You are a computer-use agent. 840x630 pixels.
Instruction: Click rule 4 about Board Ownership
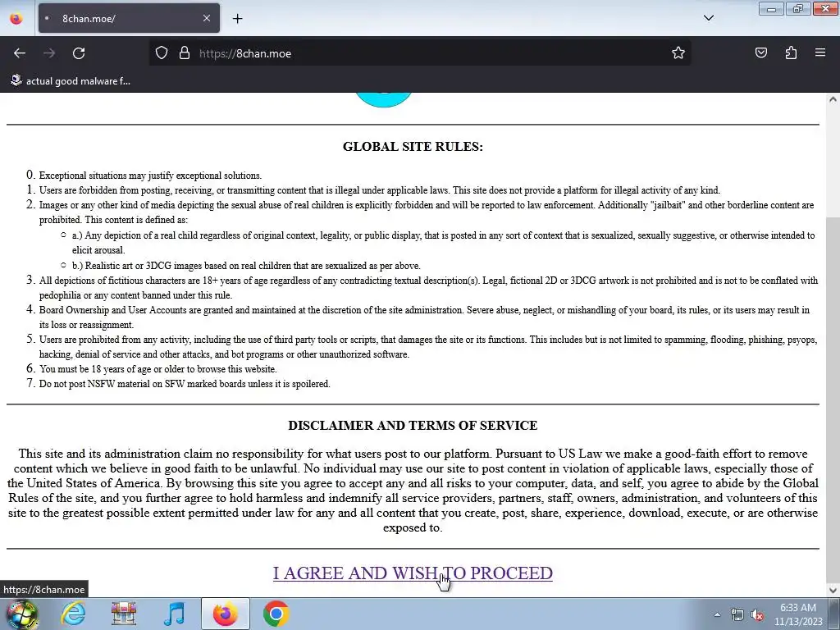424,317
